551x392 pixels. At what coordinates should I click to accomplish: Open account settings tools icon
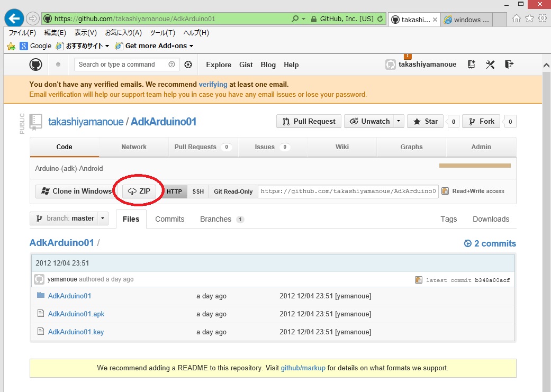click(490, 65)
